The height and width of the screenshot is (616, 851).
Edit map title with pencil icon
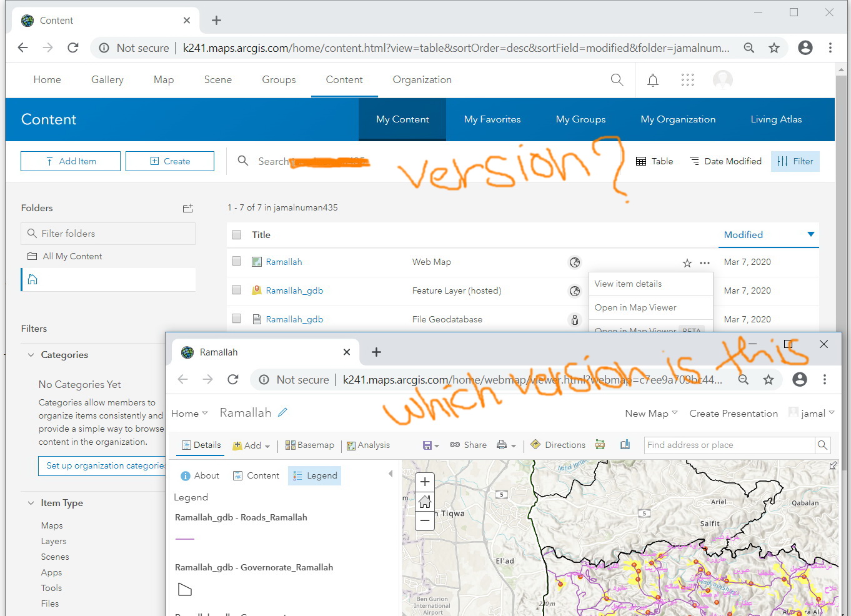pyautogui.click(x=283, y=412)
